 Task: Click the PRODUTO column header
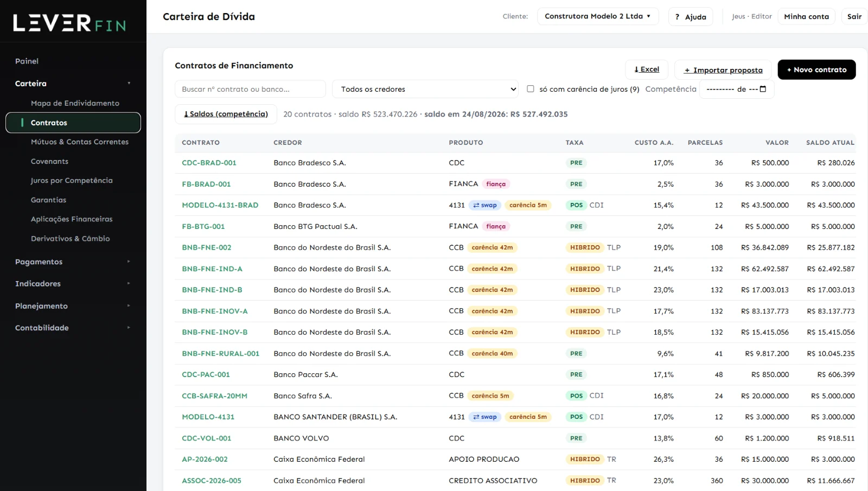465,143
